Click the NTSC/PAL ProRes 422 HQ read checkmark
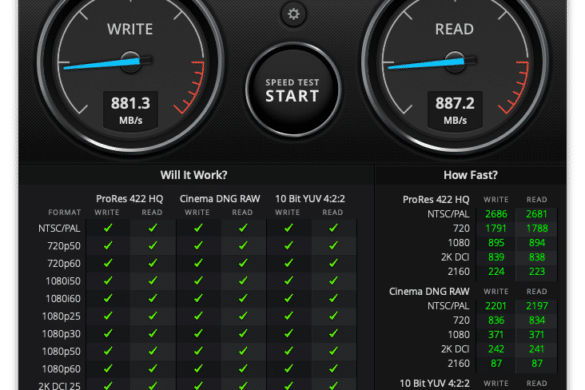585x390 pixels. click(x=153, y=228)
